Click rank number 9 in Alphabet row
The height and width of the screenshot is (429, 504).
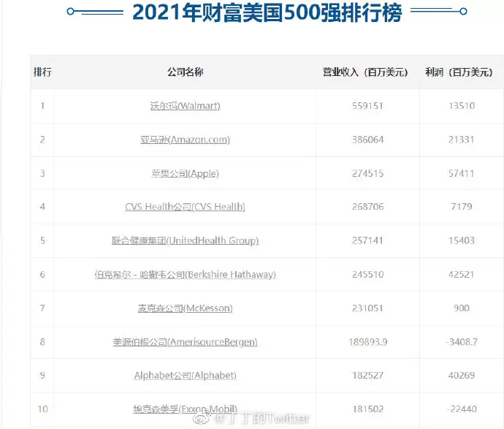[42, 376]
